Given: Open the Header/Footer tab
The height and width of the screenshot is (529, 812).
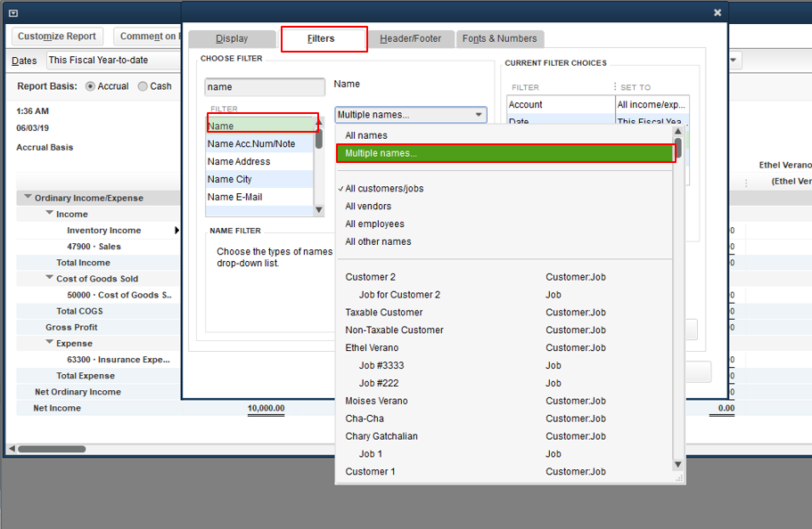Looking at the screenshot, I should (x=410, y=39).
